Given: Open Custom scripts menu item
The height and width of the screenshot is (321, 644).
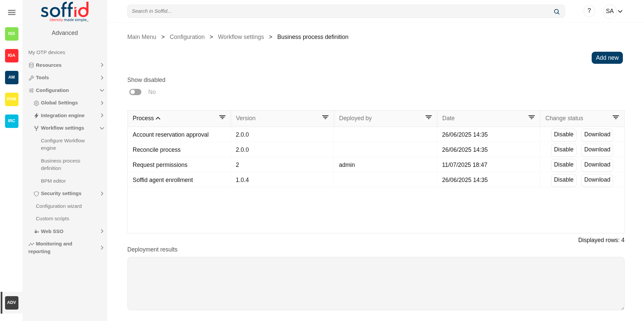Looking at the screenshot, I should pyautogui.click(x=52, y=219).
